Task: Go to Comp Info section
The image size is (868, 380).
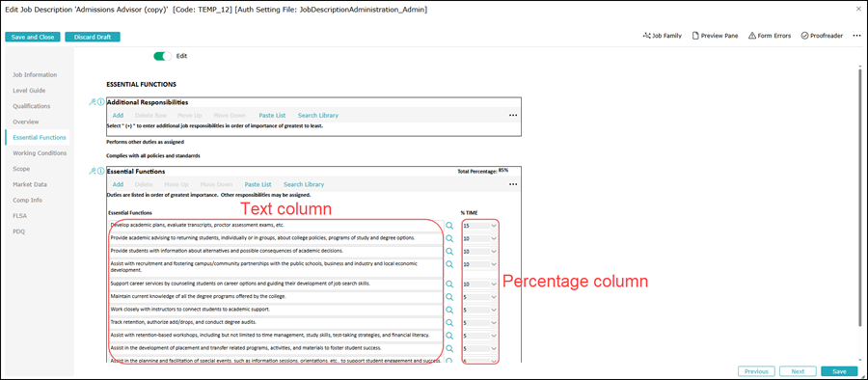Action: [x=28, y=200]
